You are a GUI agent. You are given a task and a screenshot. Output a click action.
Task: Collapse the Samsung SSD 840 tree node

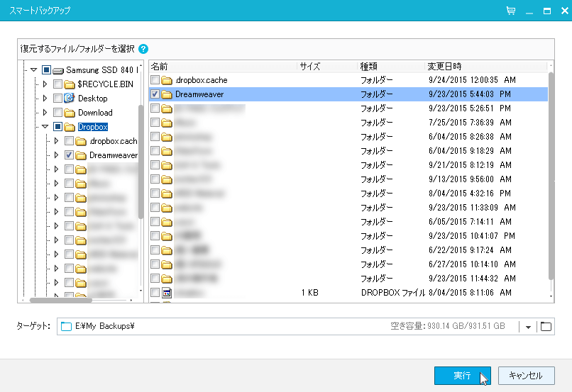point(34,69)
